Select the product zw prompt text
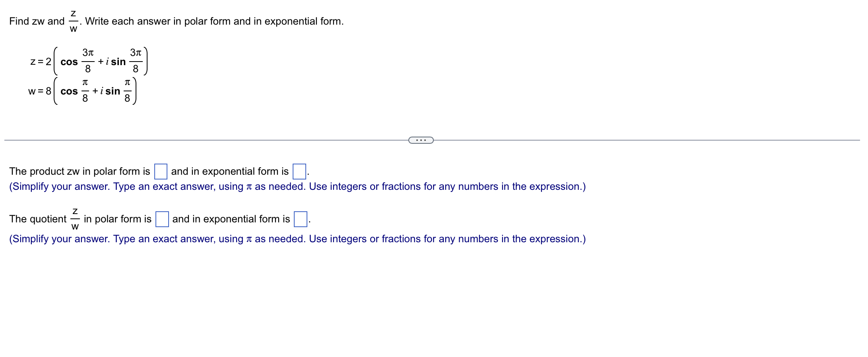Viewport: 868px width, 357px height. (79, 171)
